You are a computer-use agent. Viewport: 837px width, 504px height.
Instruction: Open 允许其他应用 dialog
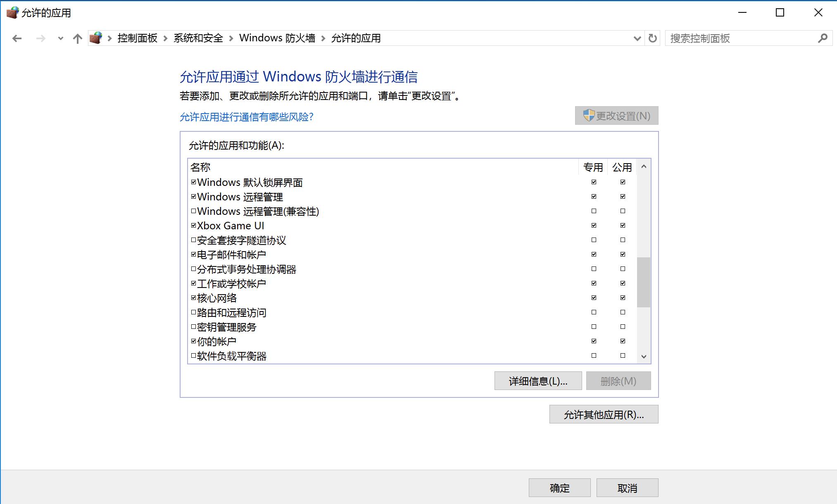[603, 414]
